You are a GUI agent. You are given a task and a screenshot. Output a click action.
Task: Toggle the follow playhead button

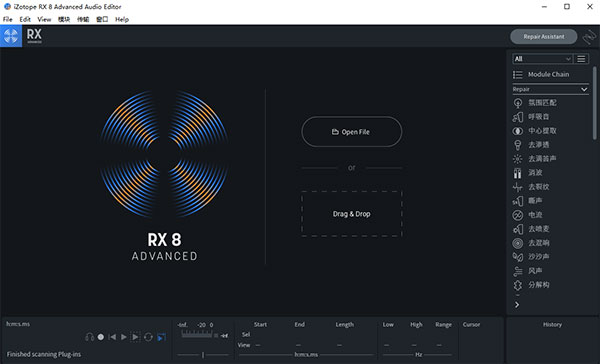(161, 337)
